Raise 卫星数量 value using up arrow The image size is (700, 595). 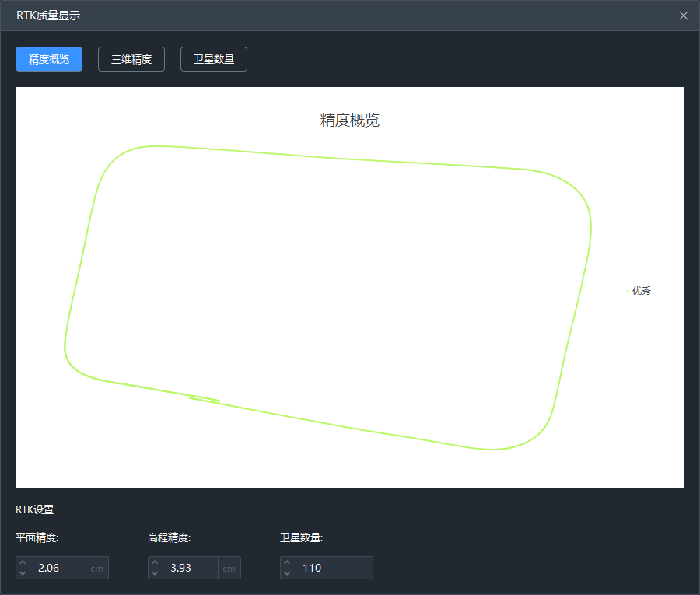(287, 563)
